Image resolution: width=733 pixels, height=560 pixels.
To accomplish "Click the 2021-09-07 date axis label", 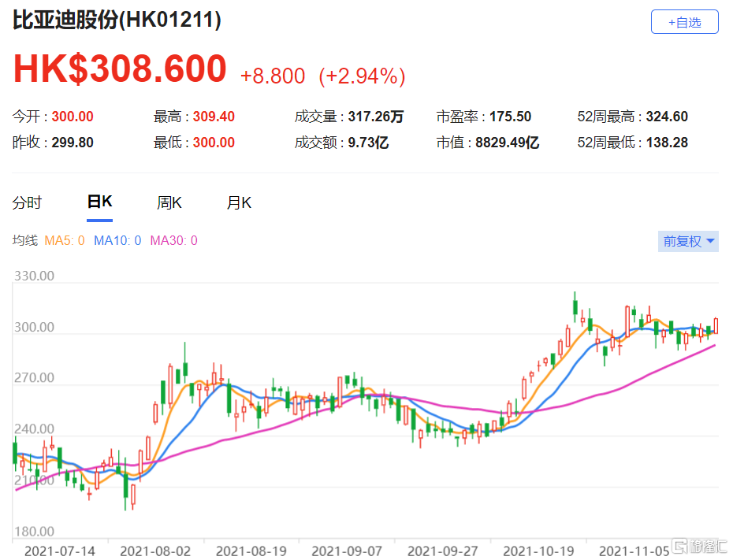I will pyautogui.click(x=347, y=551).
